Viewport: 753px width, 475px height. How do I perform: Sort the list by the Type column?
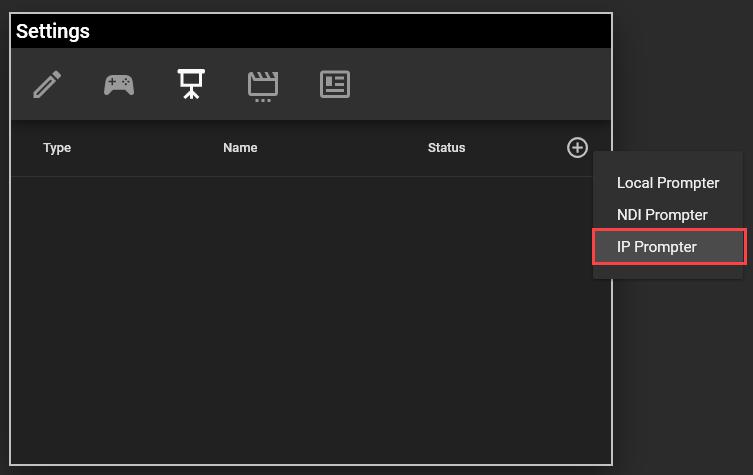(x=57, y=148)
